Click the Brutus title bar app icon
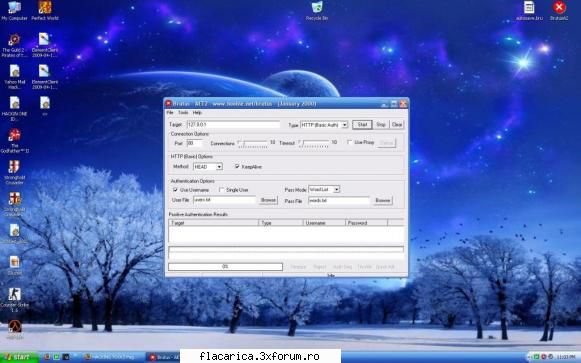This screenshot has height=363, width=581. 169,103
